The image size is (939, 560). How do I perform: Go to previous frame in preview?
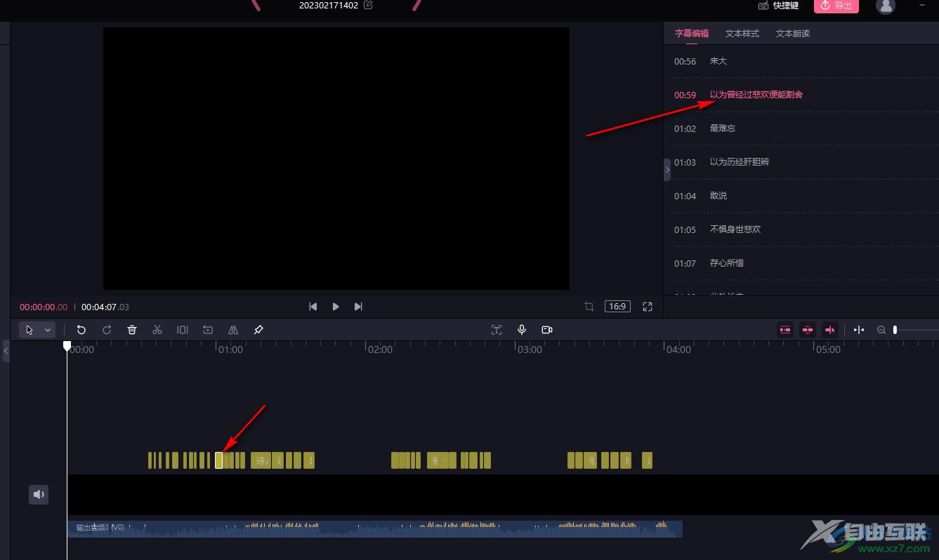point(313,307)
